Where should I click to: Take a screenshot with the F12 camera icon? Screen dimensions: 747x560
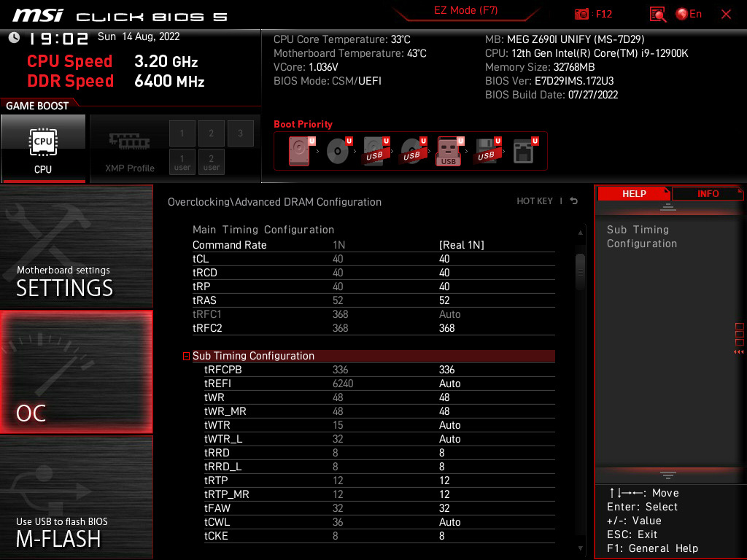[581, 14]
